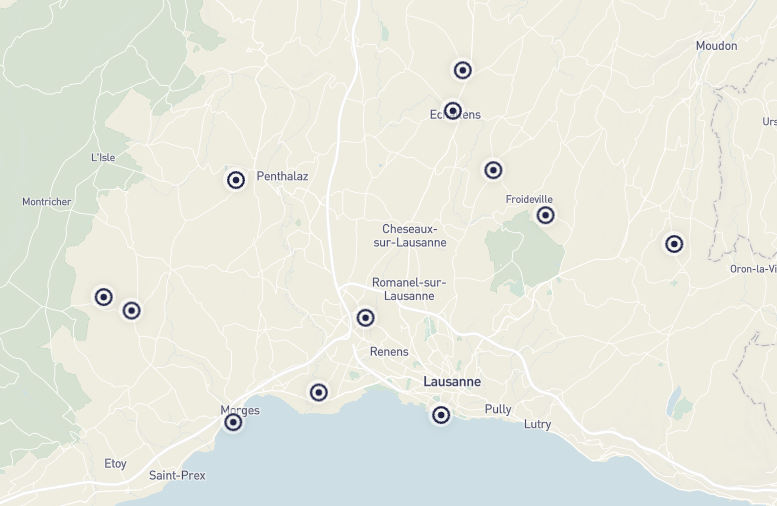Click the Lutry town label
This screenshot has height=506, width=777.
pos(538,425)
